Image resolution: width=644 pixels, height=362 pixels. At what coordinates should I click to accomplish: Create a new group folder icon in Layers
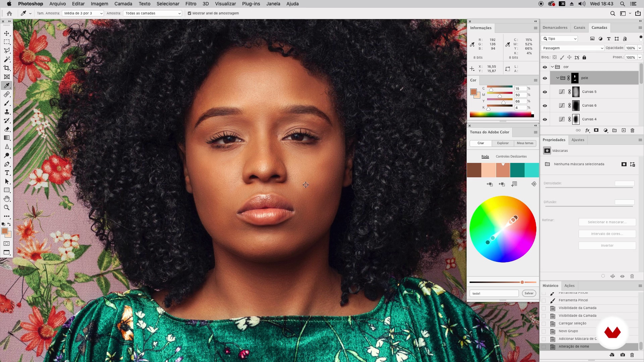coord(614,130)
